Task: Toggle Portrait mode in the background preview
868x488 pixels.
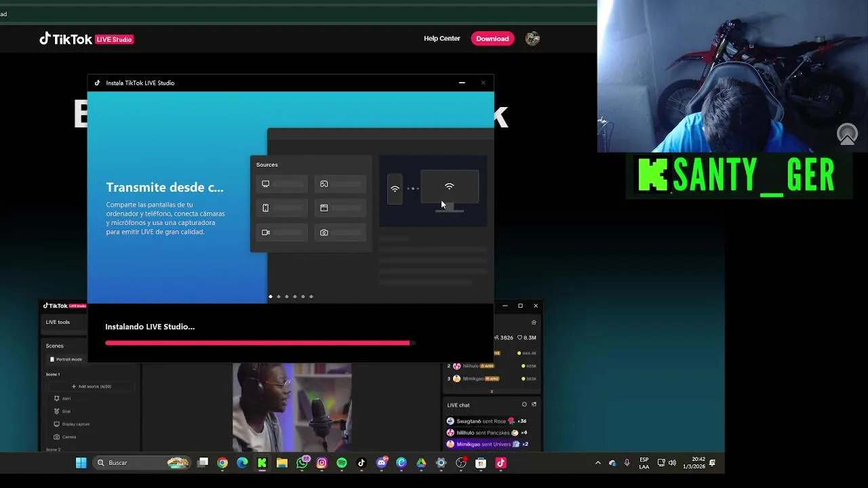Action: tap(66, 359)
